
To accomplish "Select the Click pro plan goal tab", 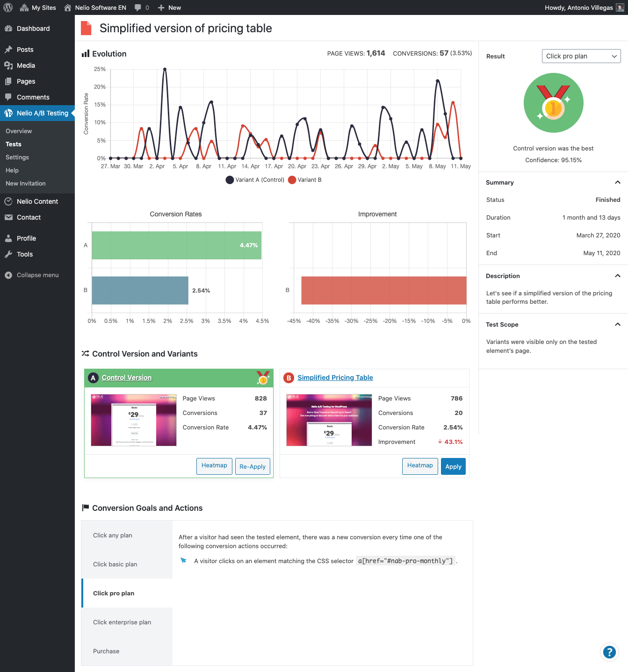I will (x=127, y=593).
